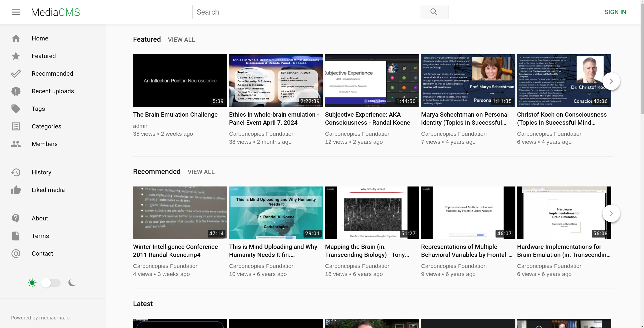Select Recommended in the sidebar menu
The image size is (644, 328).
pos(52,74)
